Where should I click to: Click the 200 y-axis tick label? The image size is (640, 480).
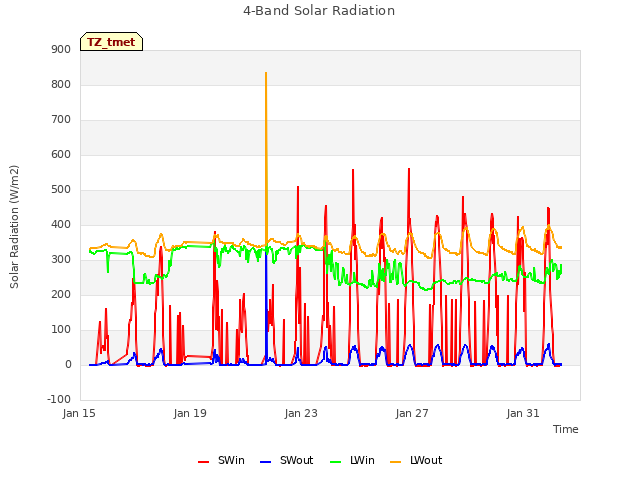point(61,295)
